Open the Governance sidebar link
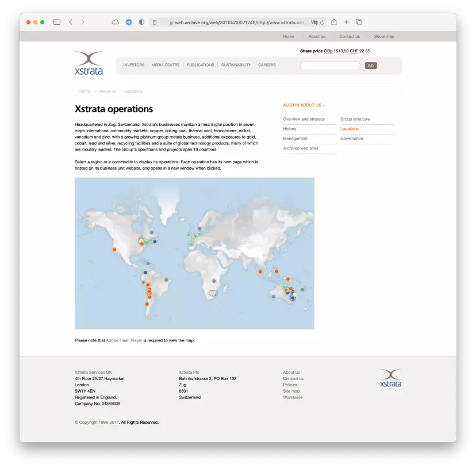 (x=351, y=139)
